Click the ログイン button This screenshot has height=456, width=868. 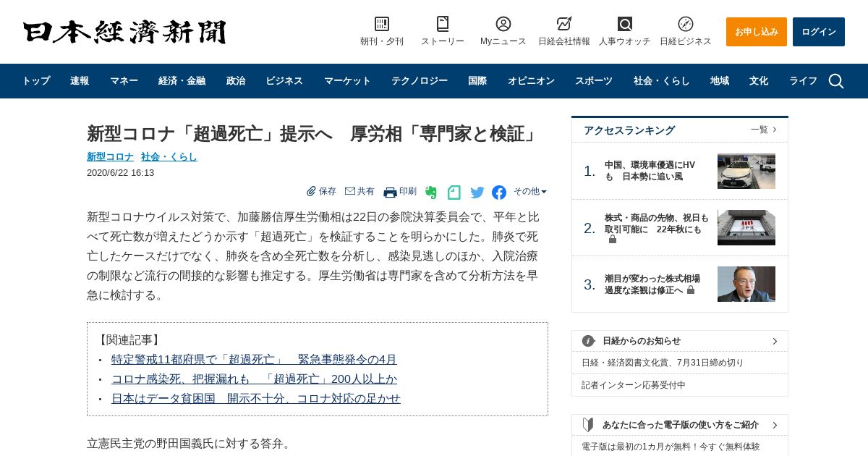[819, 32]
